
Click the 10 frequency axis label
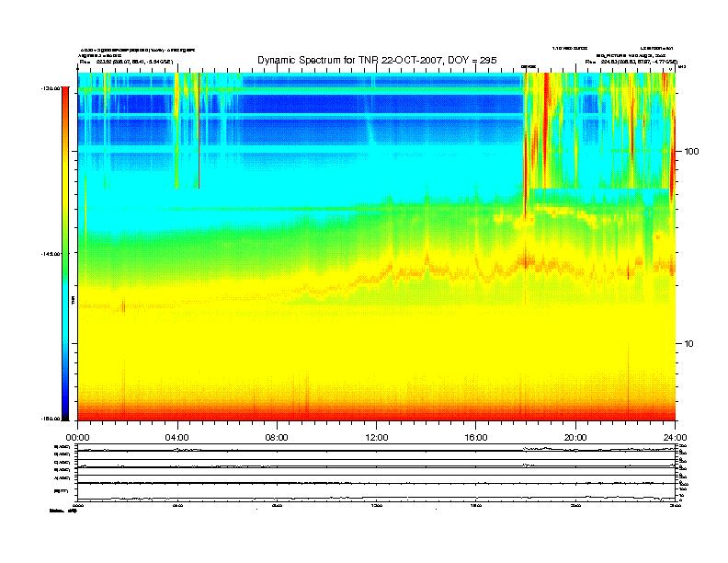click(689, 344)
